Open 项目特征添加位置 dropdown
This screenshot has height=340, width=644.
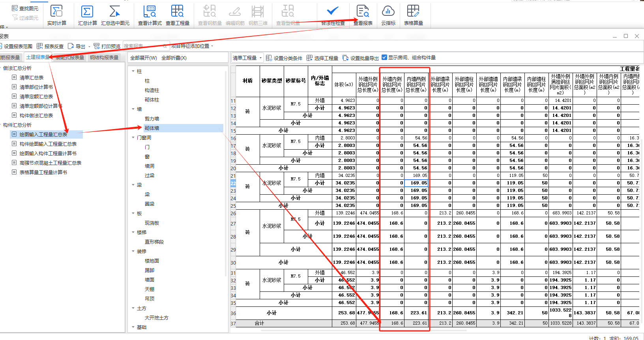coord(192,46)
